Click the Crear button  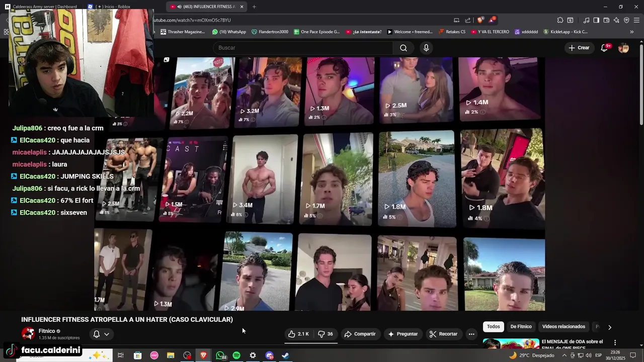coord(579,48)
